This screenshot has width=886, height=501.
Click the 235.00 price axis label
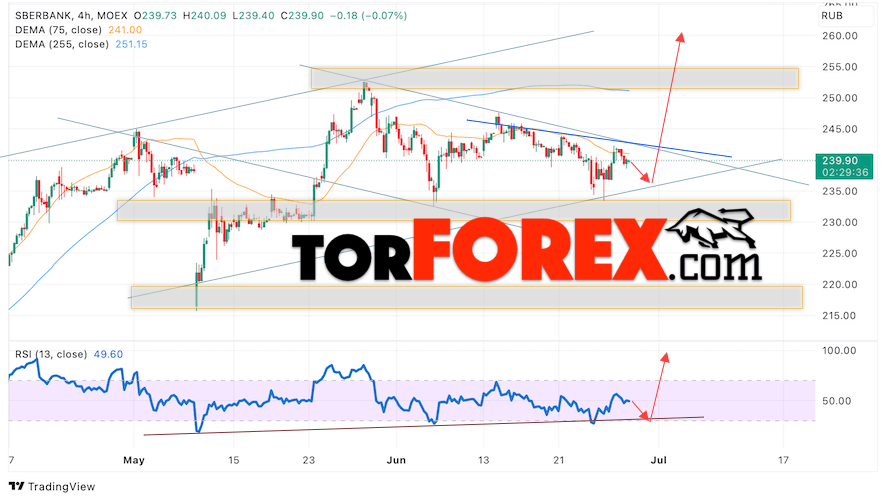[839, 191]
